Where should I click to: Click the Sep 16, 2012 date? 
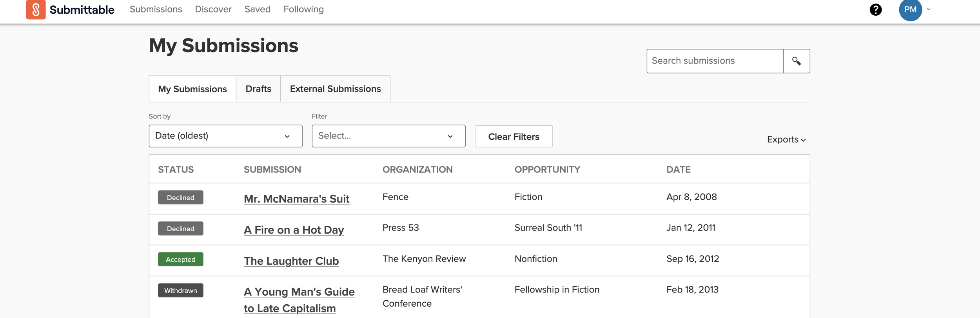coord(693,259)
